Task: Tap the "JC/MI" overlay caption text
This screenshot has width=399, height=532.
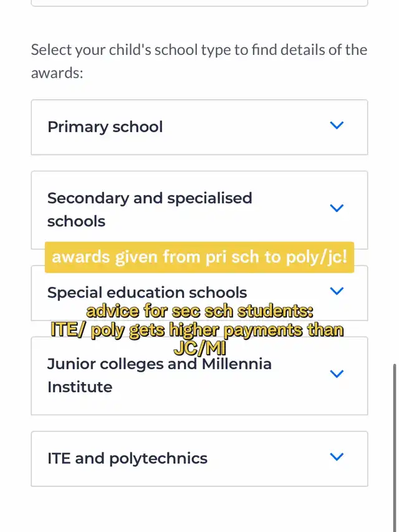Action: pos(199,348)
